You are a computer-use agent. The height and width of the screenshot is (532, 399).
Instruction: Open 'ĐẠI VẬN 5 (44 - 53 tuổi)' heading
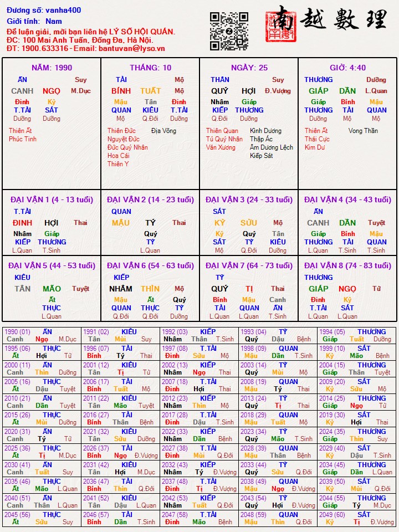(52, 265)
